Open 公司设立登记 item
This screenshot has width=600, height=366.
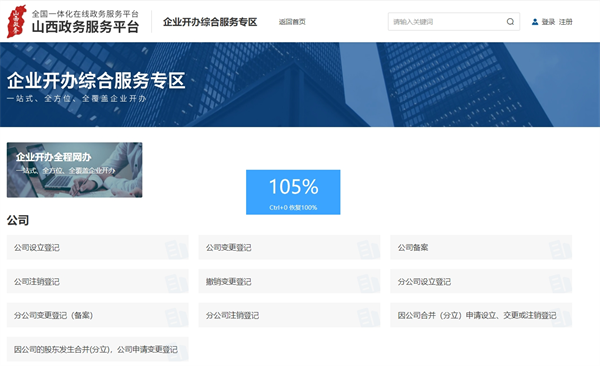point(98,247)
